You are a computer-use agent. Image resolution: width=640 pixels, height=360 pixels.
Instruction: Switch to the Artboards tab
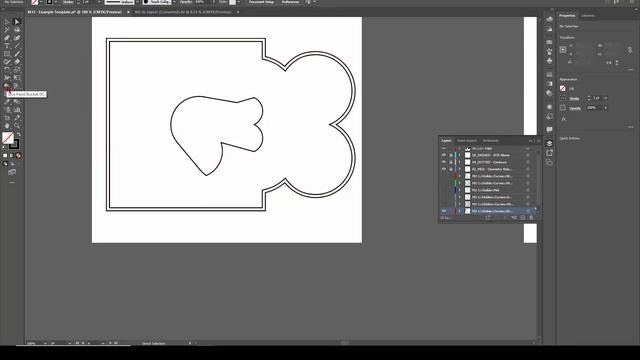[491, 141]
